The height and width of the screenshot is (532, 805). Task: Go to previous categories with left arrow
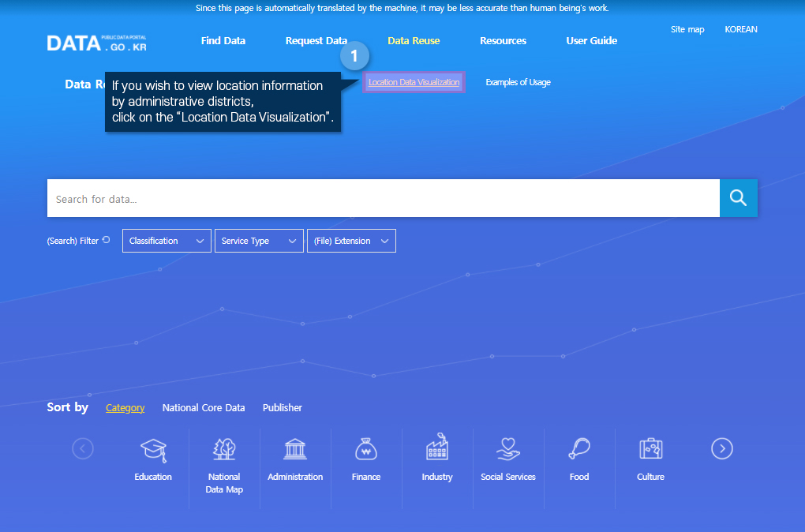tap(83, 449)
